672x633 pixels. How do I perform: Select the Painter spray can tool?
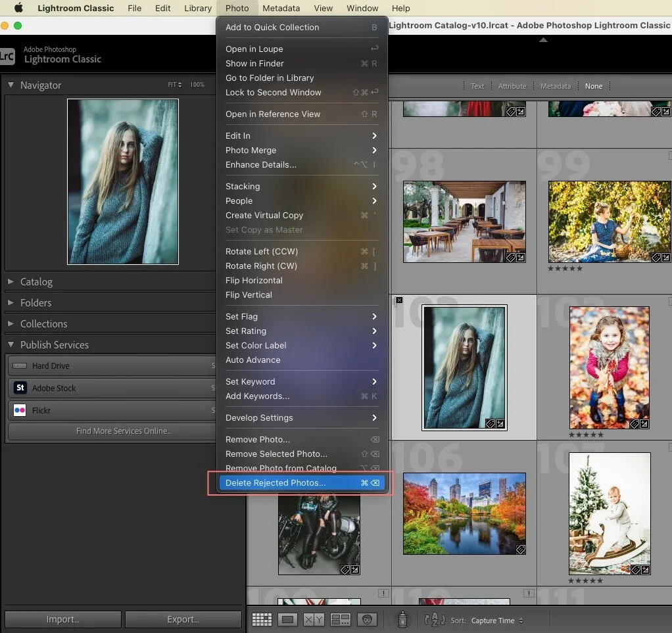coord(402,619)
